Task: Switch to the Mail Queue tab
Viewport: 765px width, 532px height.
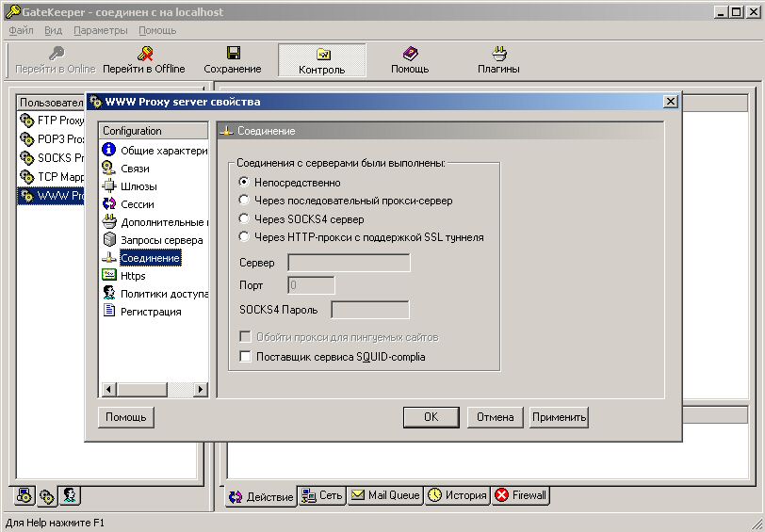Action: [385, 495]
